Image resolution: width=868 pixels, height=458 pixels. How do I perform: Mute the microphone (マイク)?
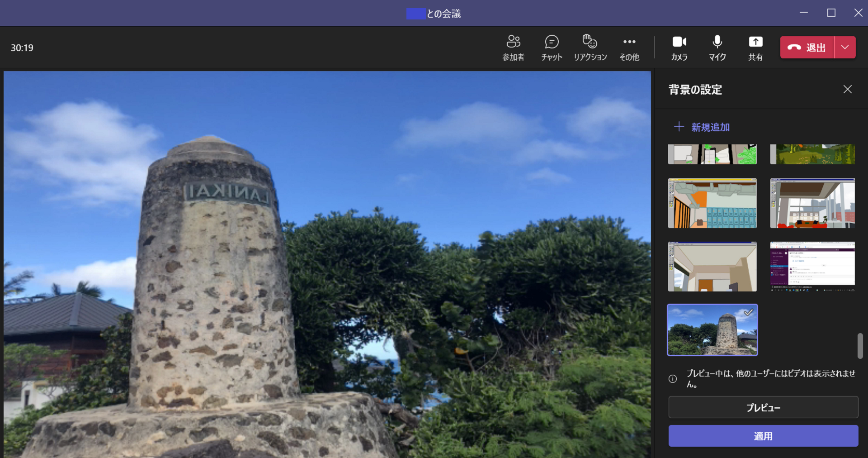click(x=717, y=47)
